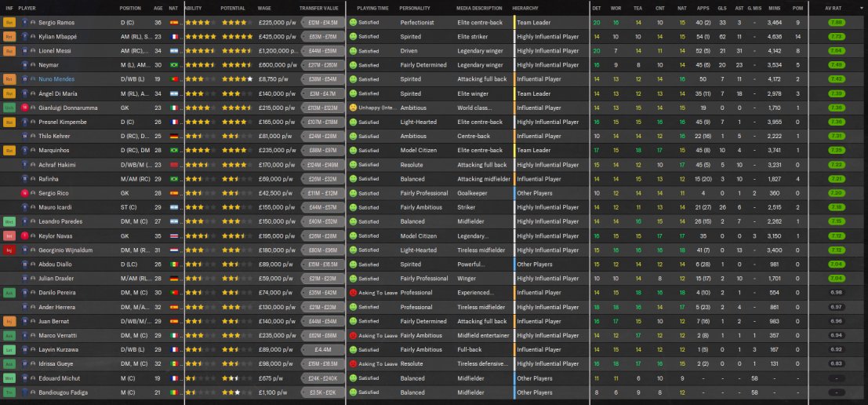The width and height of the screenshot is (868, 405).
Task: Open Nuno Mendes's player profile link
Action: [x=56, y=79]
